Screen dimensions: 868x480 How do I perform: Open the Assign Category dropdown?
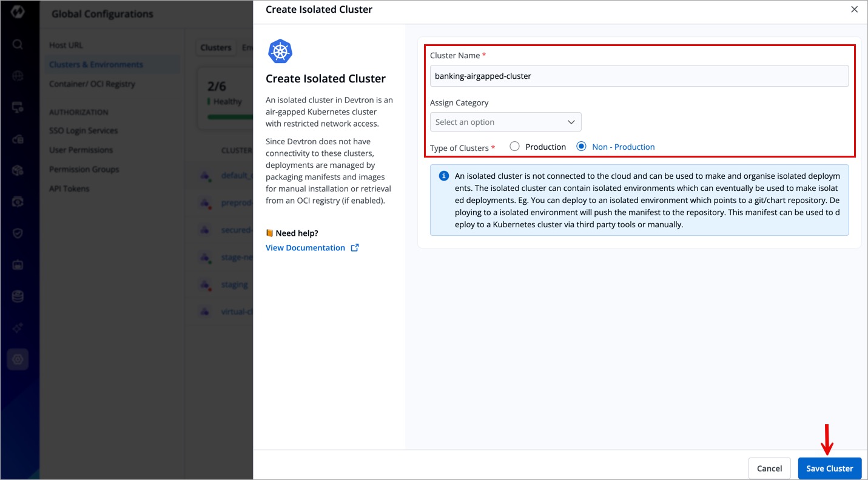click(505, 122)
